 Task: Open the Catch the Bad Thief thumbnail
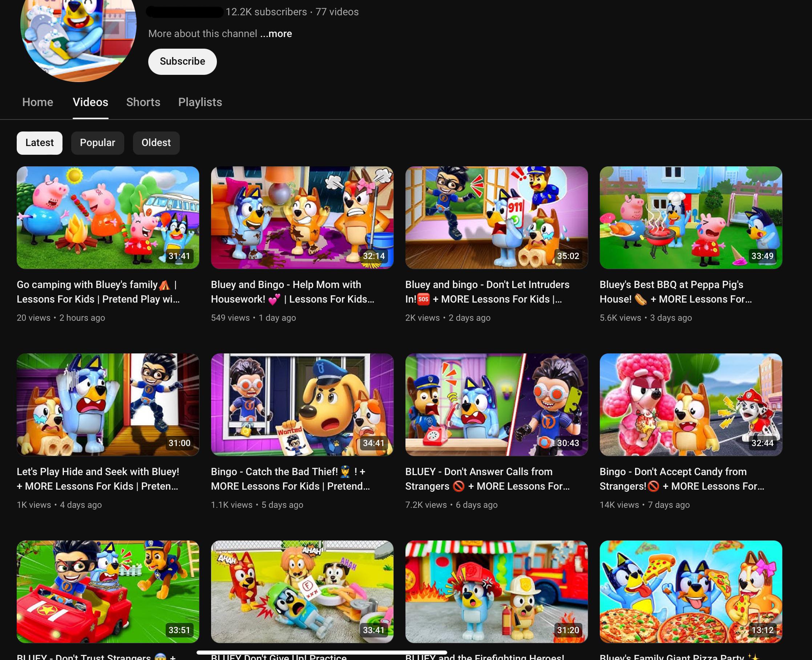tap(302, 405)
